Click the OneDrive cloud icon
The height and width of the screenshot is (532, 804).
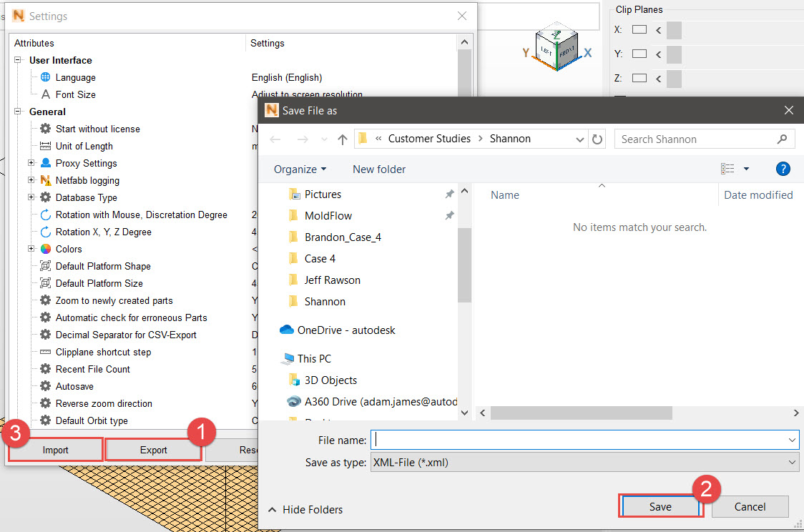coord(287,330)
